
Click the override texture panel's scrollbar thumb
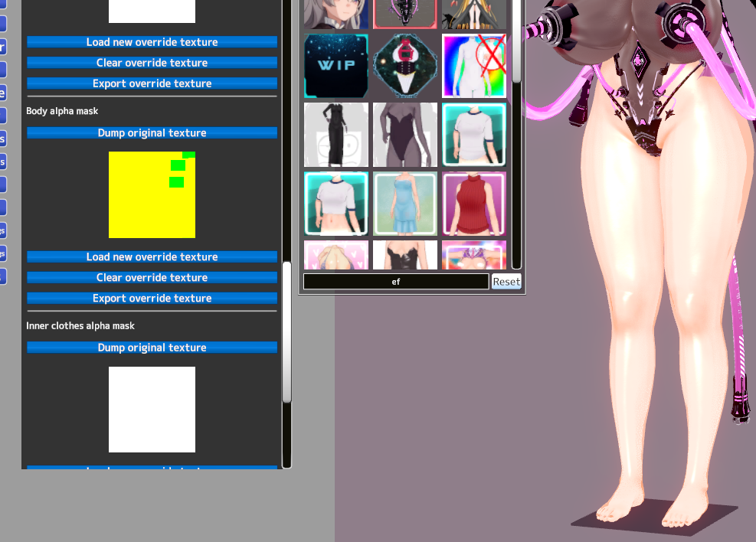coord(287,332)
